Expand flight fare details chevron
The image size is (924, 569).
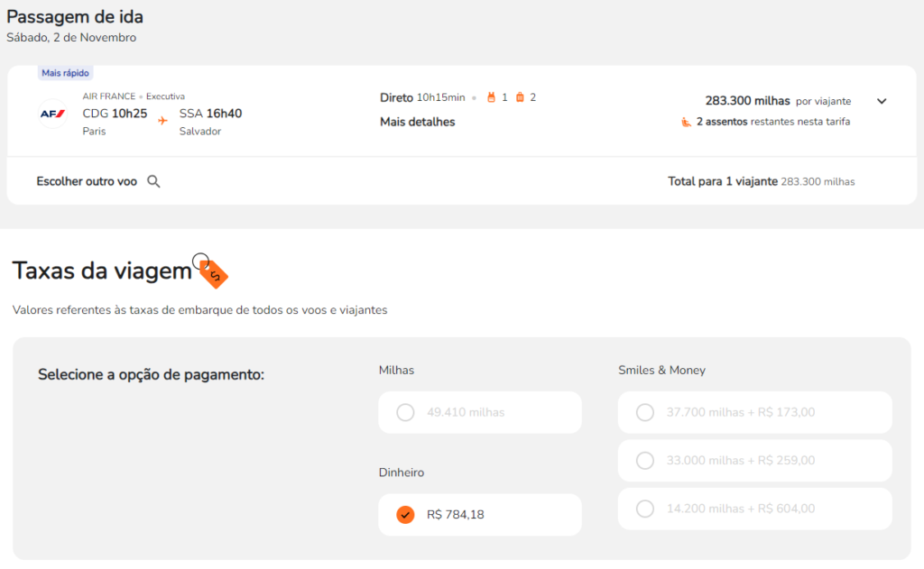[882, 101]
